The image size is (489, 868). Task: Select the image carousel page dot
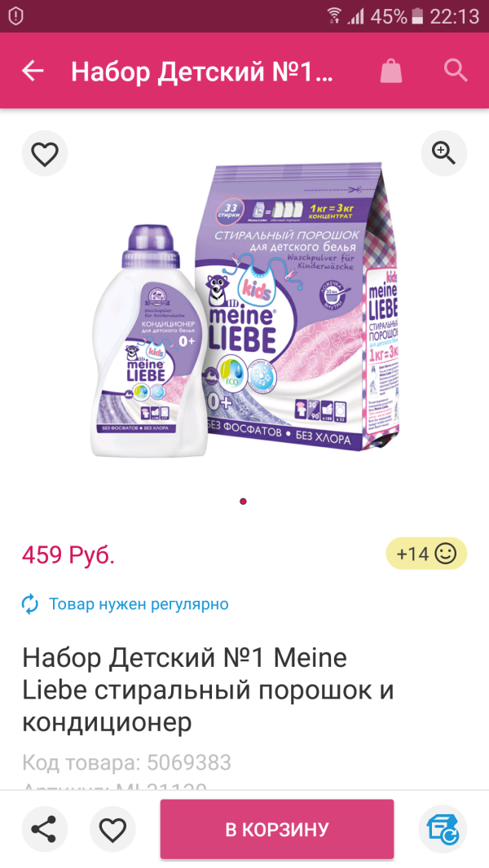[x=243, y=502]
